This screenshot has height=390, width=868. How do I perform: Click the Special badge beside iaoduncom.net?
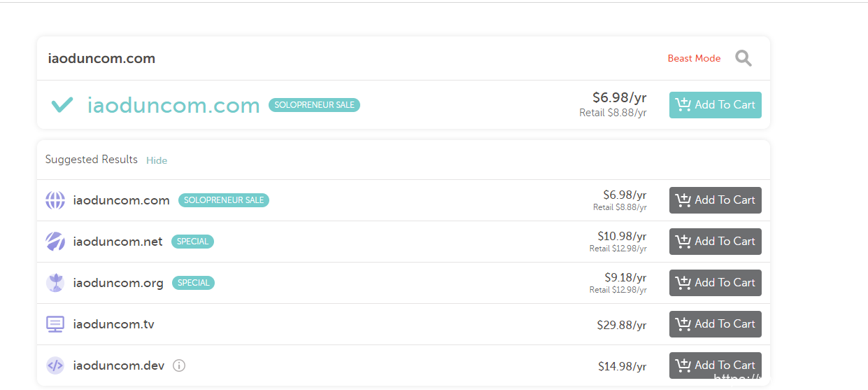(192, 242)
